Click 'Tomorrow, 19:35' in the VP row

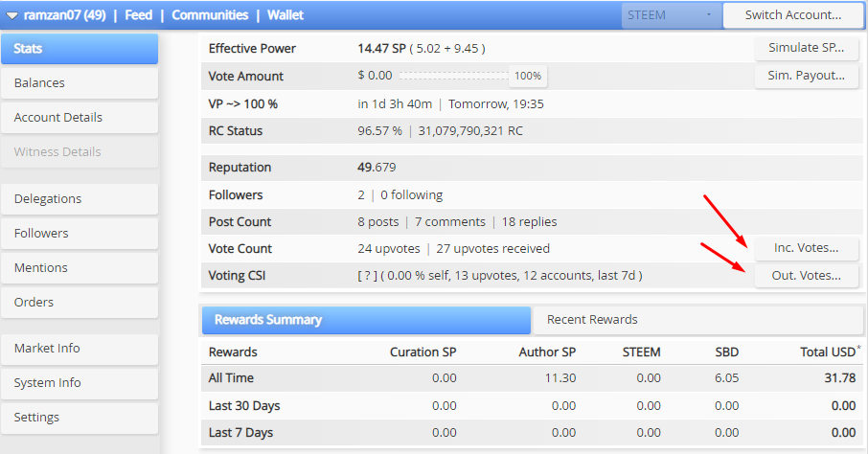(496, 104)
